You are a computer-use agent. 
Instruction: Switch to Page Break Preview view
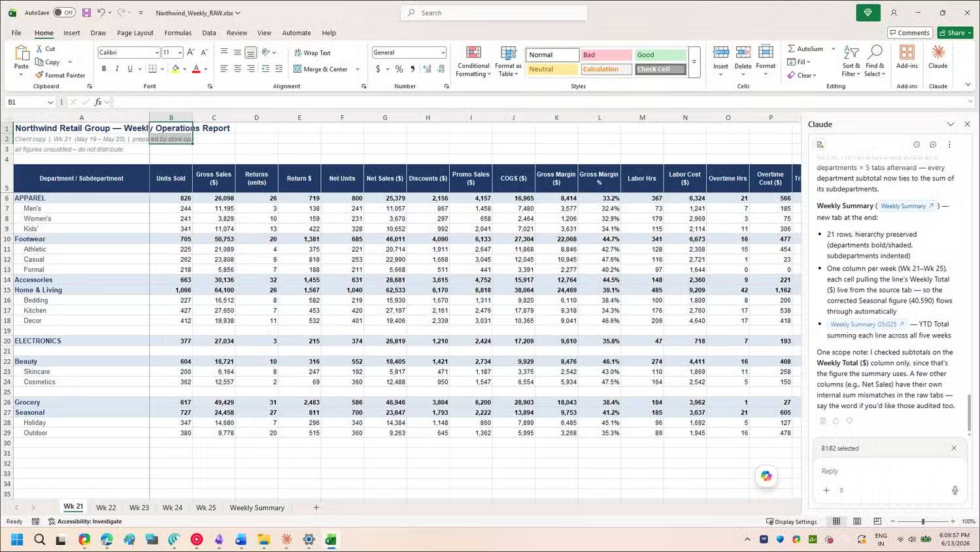877,521
